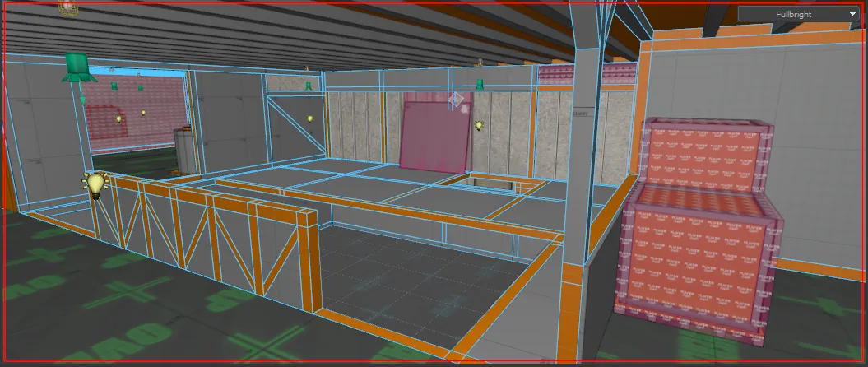The image size is (868, 367).
Task: Select light bulb inside diagonal-braced wall frame
Action: click(310, 118)
